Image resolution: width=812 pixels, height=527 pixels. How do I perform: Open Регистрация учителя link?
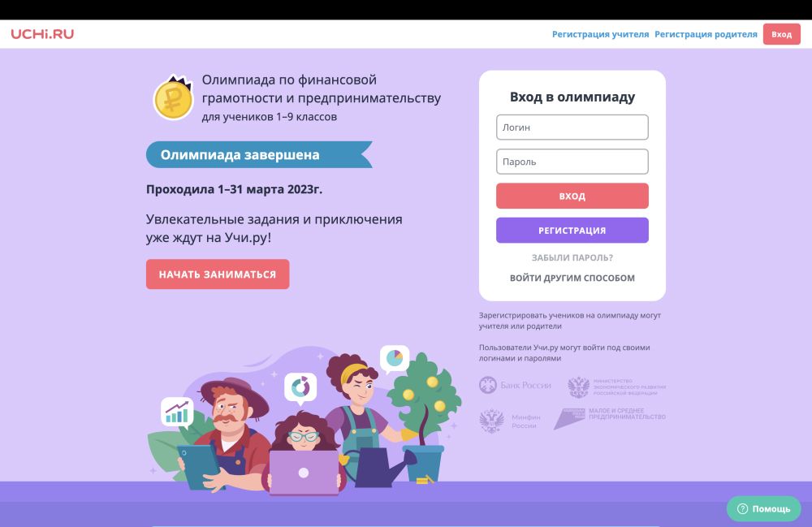tap(600, 34)
